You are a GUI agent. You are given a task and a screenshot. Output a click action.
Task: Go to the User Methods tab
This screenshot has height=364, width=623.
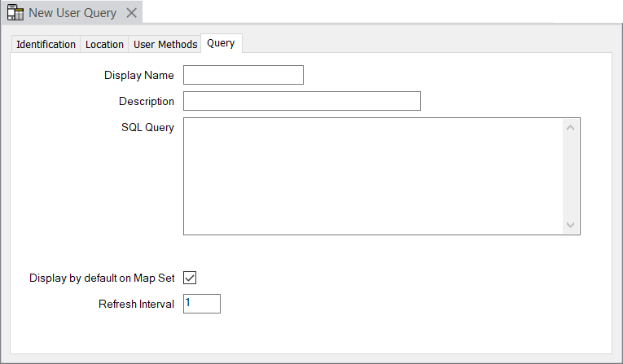[x=165, y=44]
